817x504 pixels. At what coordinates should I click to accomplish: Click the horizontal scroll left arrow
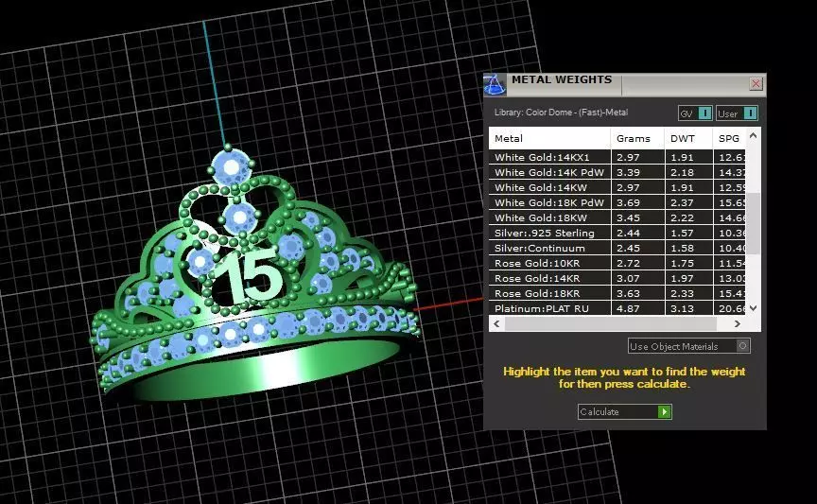496,323
